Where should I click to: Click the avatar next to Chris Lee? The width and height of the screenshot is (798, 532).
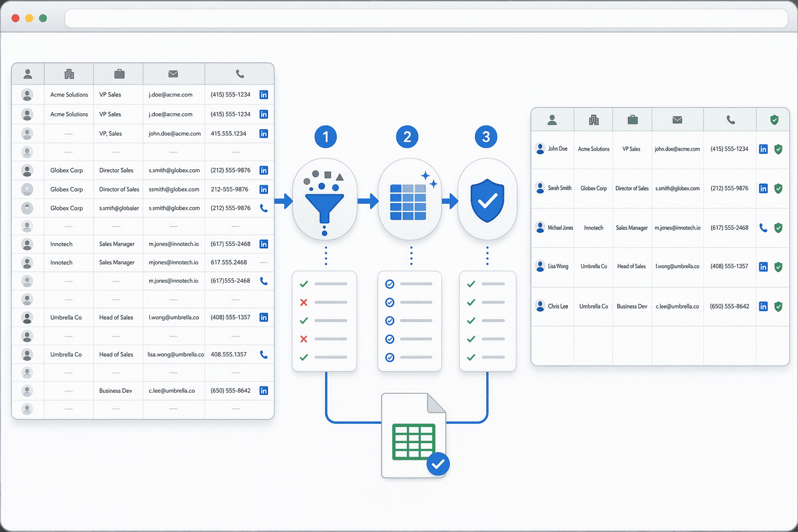[x=540, y=306]
